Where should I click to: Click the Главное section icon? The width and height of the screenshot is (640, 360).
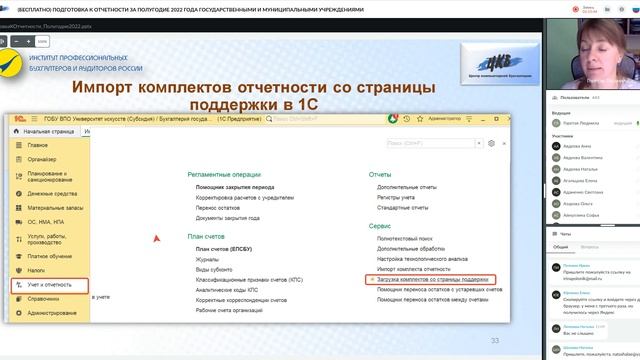click(19, 145)
